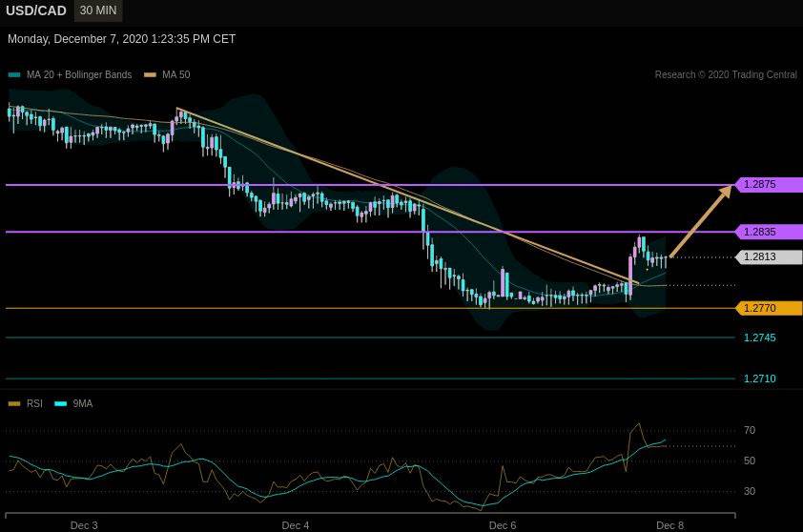Click the chart timestamp Monday, December 7, 2020
Viewport: 803px width, 532px height.
[x=121, y=39]
